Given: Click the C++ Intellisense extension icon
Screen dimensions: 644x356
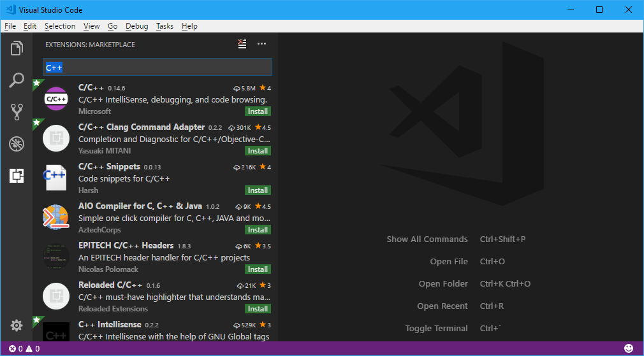Looking at the screenshot, I should (56, 332).
